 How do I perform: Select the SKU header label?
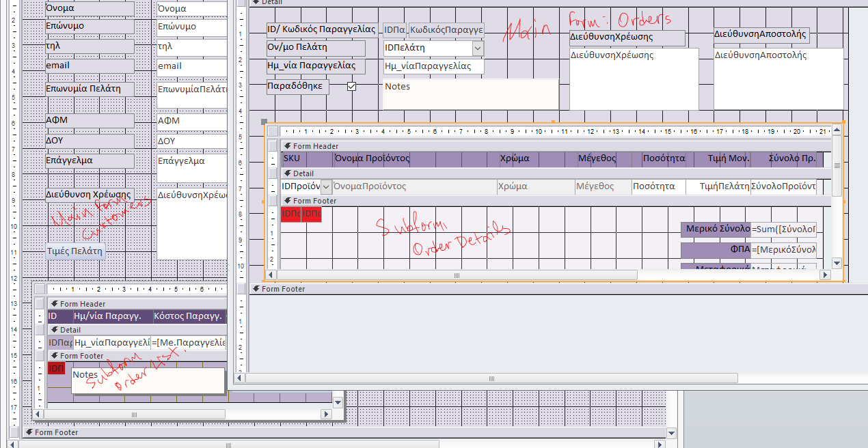click(290, 159)
